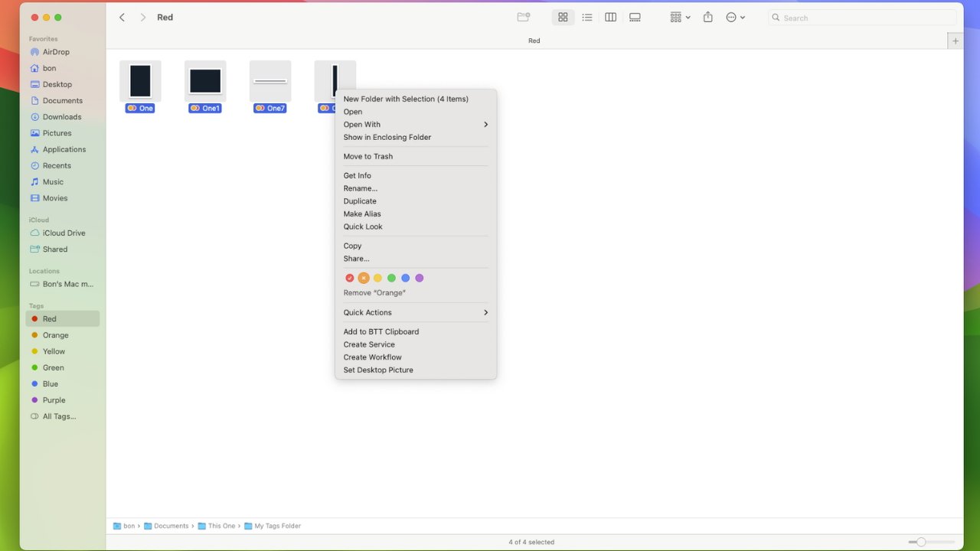The height and width of the screenshot is (551, 980).
Task: Toggle the red tag in context menu
Action: pyautogui.click(x=350, y=278)
